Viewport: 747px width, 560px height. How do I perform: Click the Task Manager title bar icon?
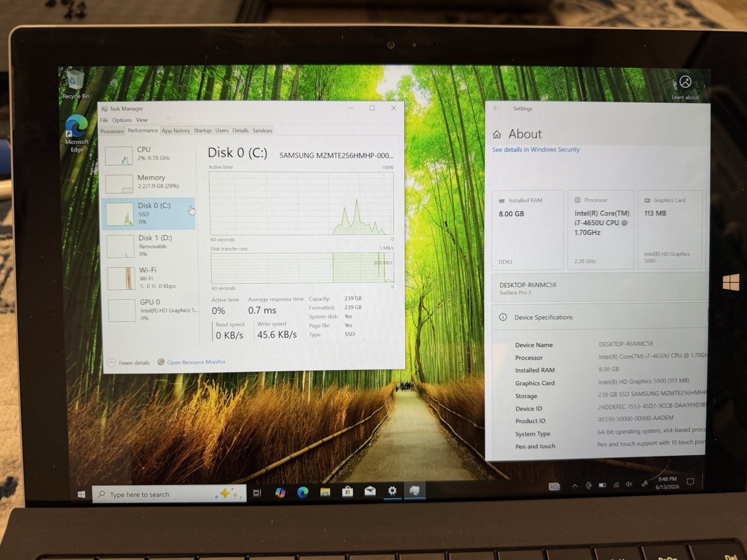click(105, 109)
